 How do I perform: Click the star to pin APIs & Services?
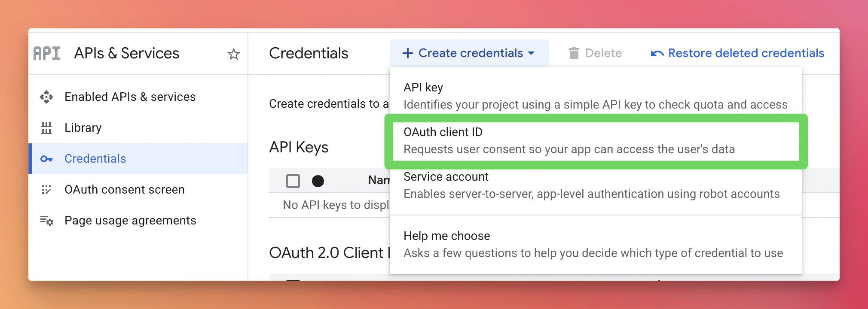(233, 54)
